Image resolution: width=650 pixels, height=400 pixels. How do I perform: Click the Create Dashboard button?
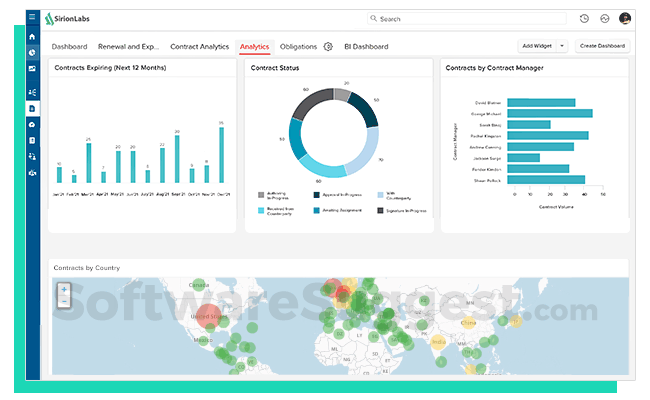click(x=602, y=46)
